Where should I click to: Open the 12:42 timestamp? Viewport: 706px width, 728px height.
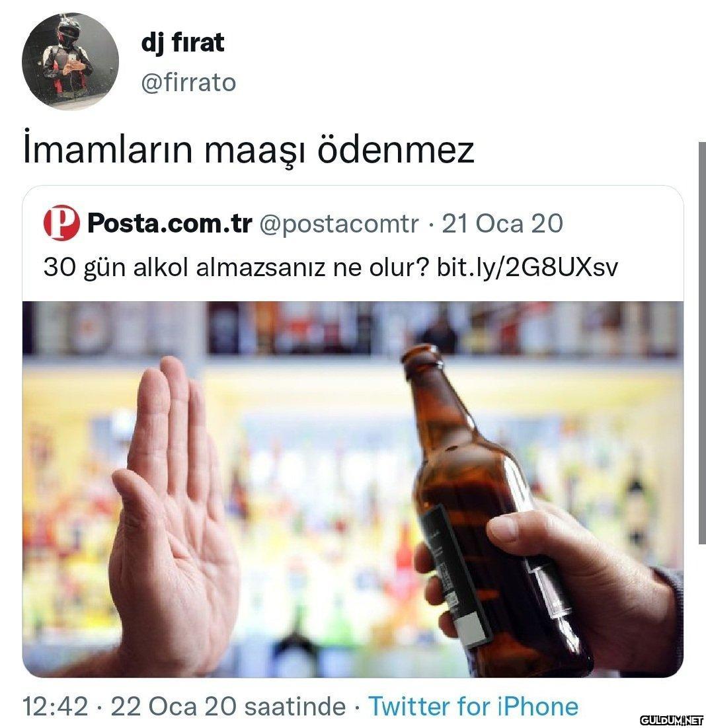coord(56,707)
